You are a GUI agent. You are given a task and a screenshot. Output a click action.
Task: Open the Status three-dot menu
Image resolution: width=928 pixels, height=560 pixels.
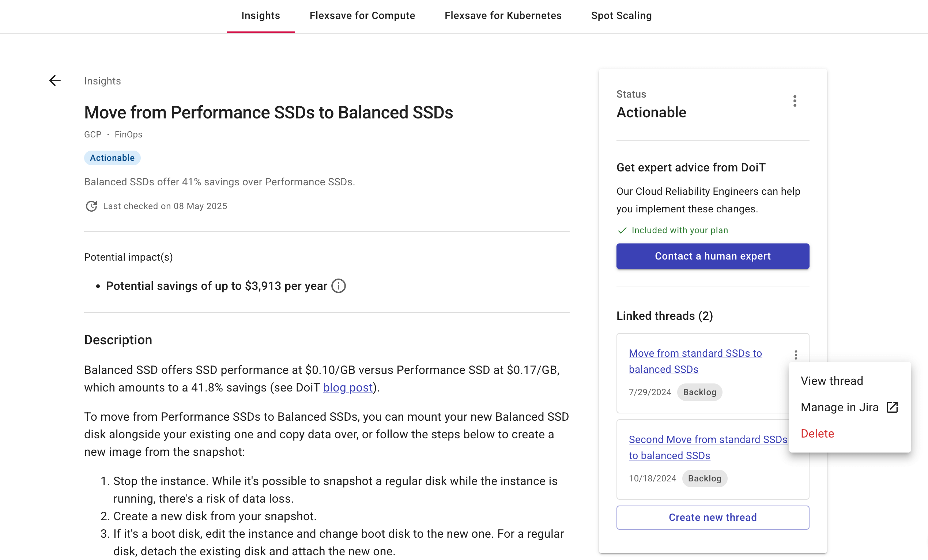click(x=795, y=101)
